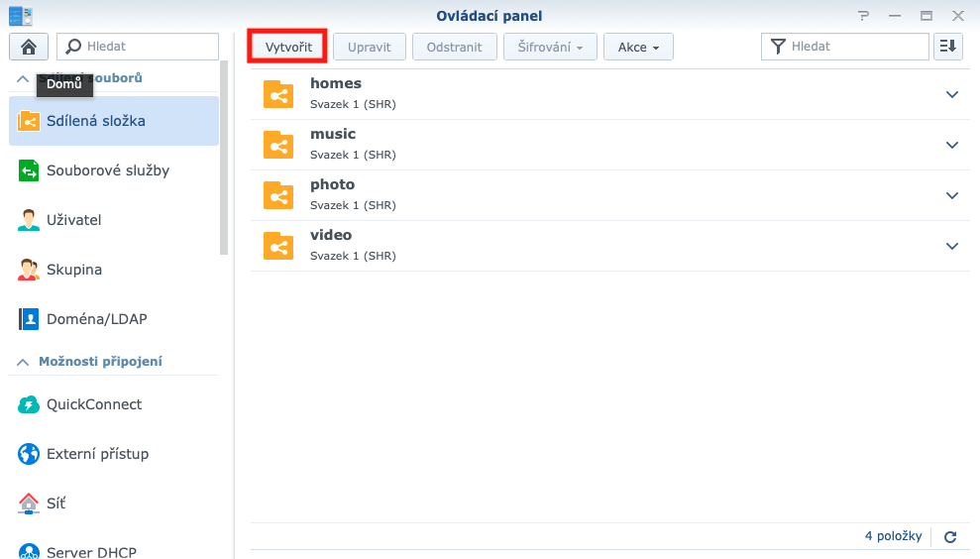The image size is (980, 559).
Task: Open Uživatel settings in sidebar
Action: point(114,220)
